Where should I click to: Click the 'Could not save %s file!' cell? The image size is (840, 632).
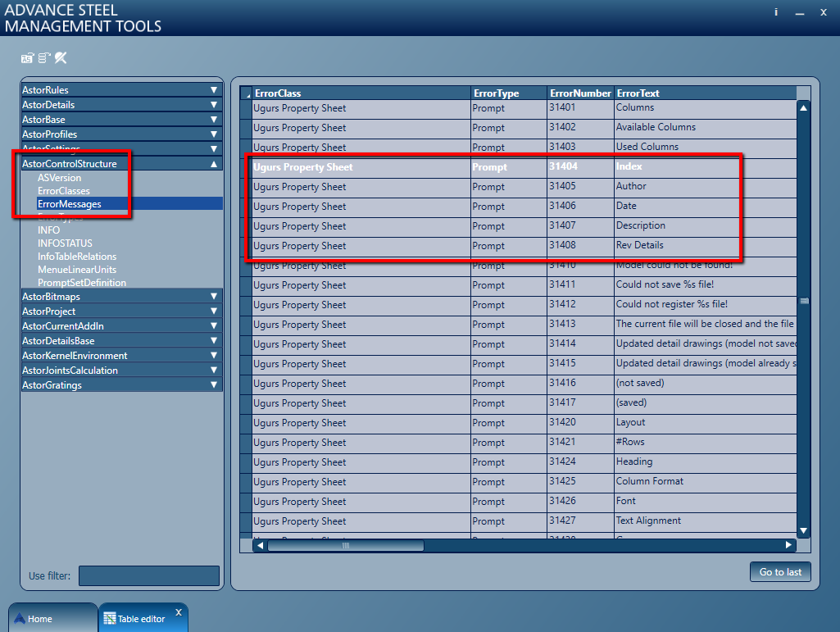pos(706,285)
